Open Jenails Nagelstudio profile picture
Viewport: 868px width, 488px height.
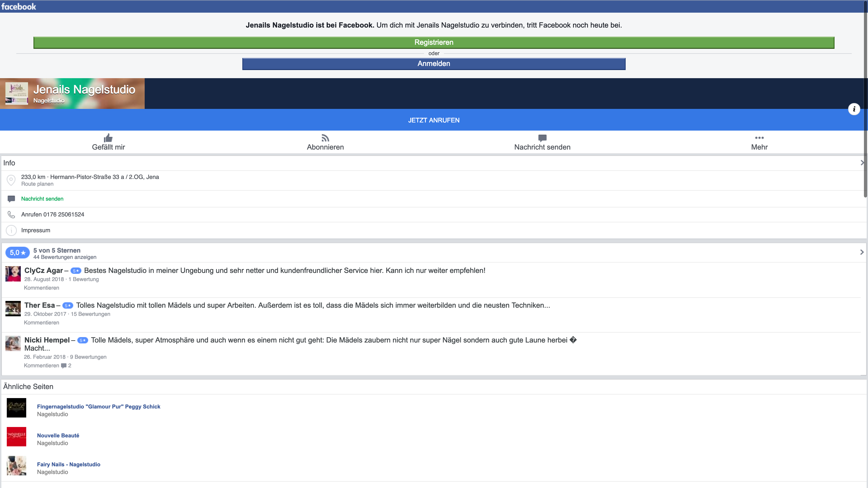click(x=17, y=93)
